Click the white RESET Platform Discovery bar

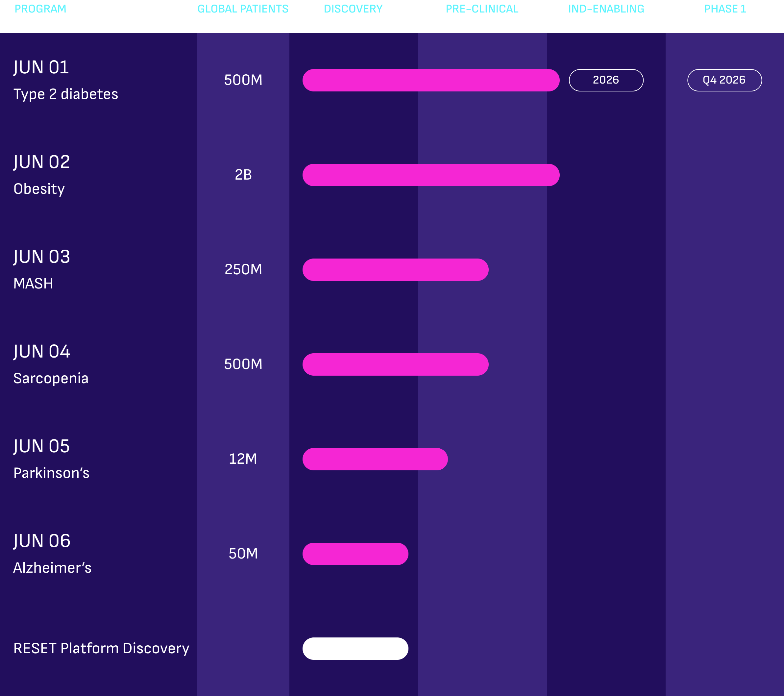tap(355, 649)
